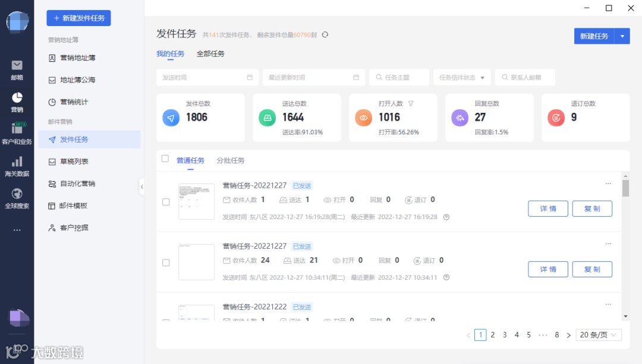This screenshot has width=642, height=364.
Task: Go to next page with the arrow
Action: coord(569,335)
